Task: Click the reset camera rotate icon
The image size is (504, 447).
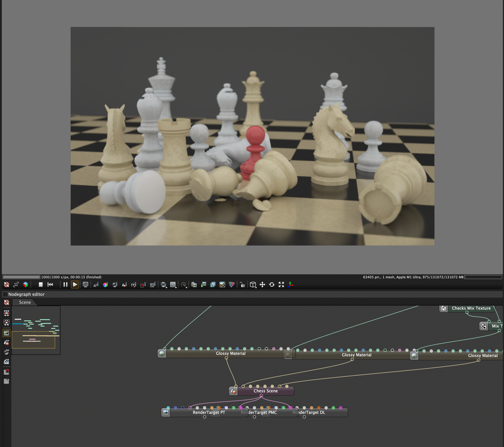Action: pyautogui.click(x=272, y=285)
